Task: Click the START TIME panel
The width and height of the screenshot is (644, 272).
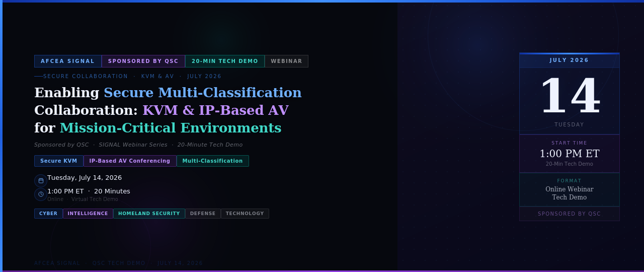Action: point(570,154)
